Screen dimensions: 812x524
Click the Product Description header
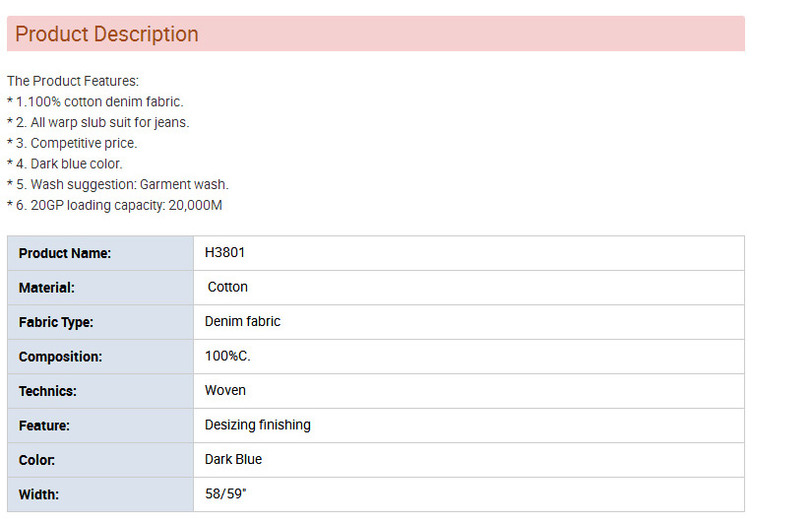click(375, 33)
